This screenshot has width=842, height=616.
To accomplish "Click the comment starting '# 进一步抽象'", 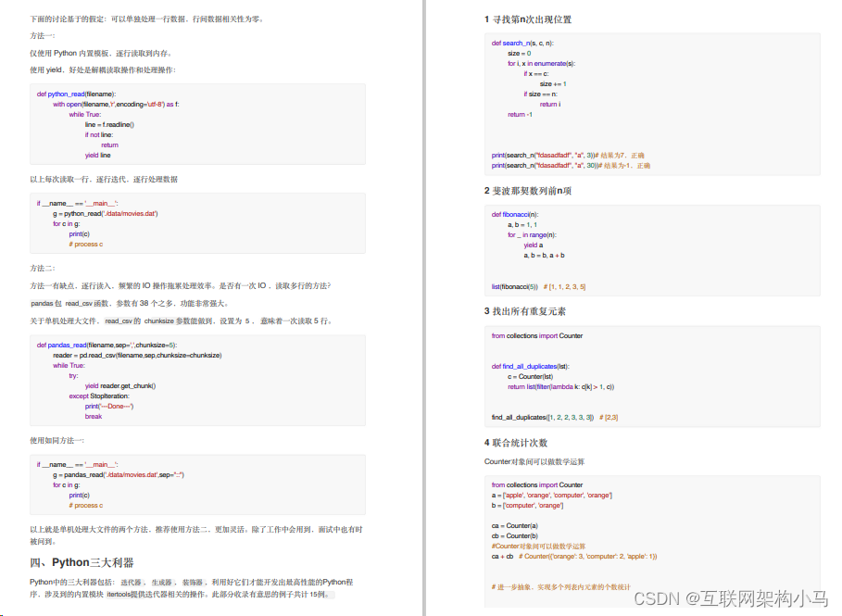I will pos(560,587).
